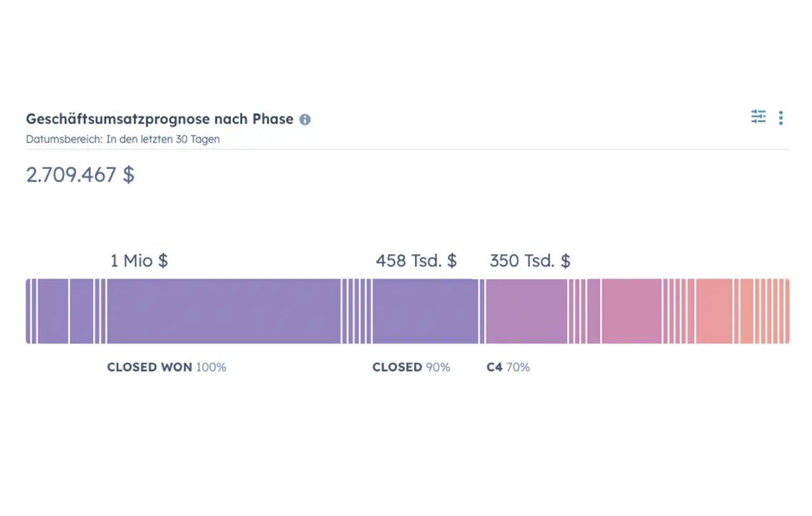Click the '350 Tsd. $' value label

[530, 260]
